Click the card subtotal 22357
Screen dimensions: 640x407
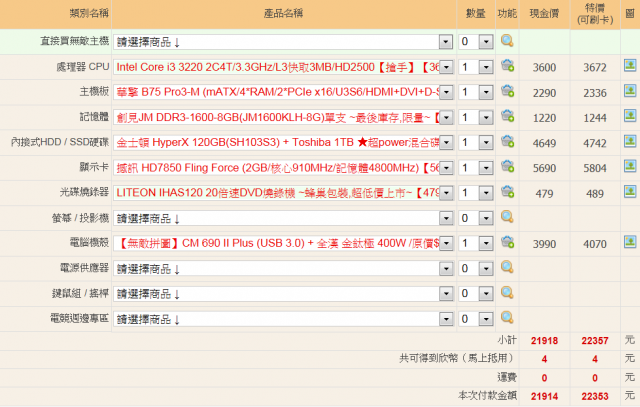pyautogui.click(x=595, y=340)
